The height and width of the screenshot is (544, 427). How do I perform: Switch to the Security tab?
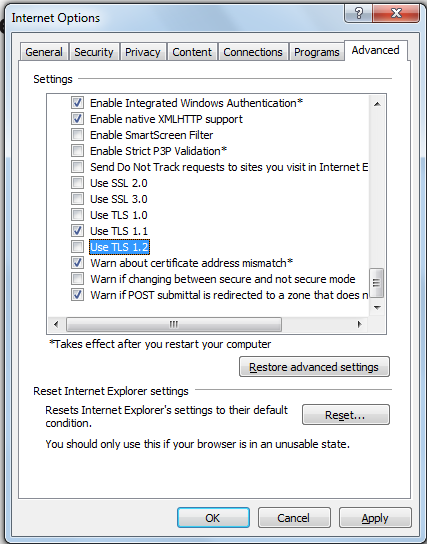coord(94,52)
